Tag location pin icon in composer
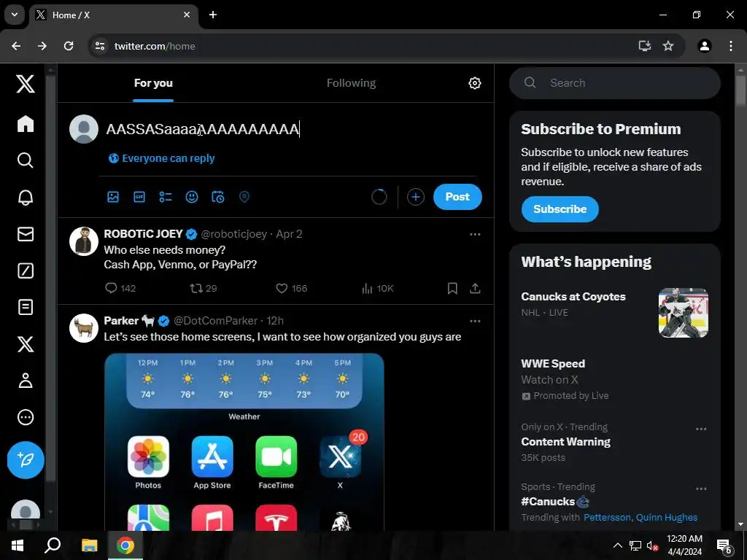The width and height of the screenshot is (747, 560). click(244, 197)
